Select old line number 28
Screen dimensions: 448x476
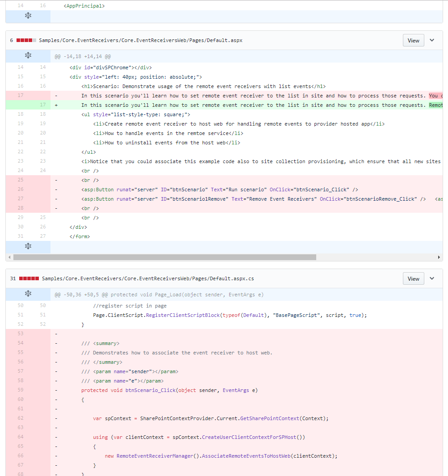[20, 208]
